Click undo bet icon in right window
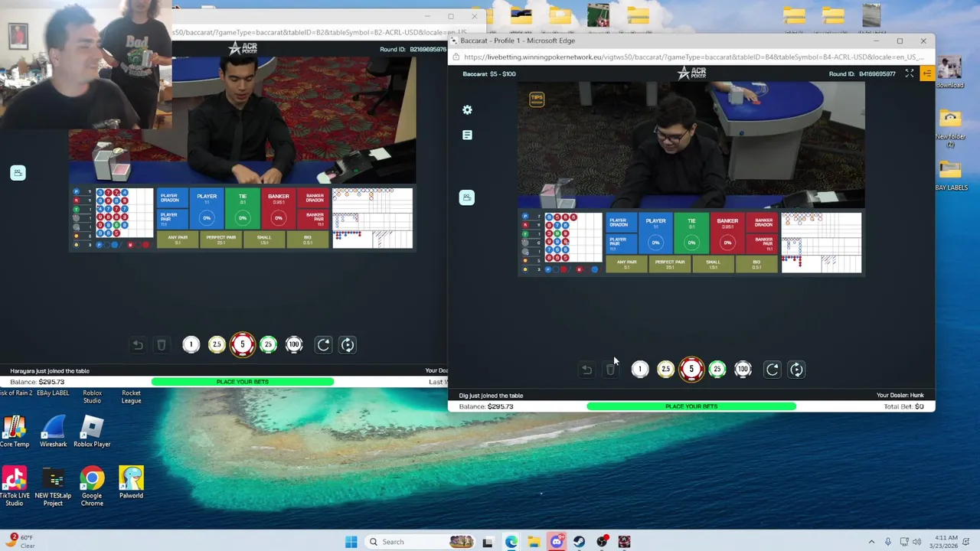980x551 pixels. (586, 370)
